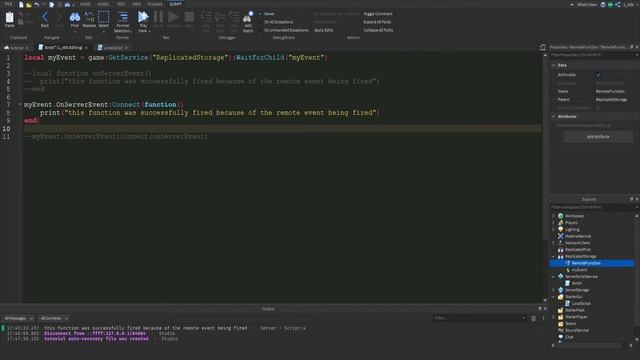Click the Select tool in ribbon
The width and height of the screenshot is (640, 360).
pos(104,19)
